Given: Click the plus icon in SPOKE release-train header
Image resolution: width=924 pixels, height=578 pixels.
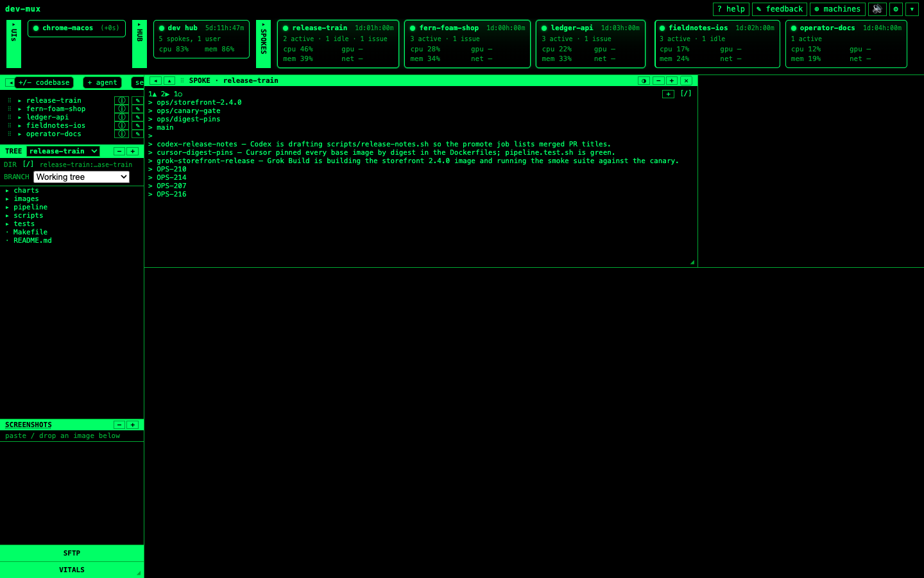Looking at the screenshot, I should (672, 81).
